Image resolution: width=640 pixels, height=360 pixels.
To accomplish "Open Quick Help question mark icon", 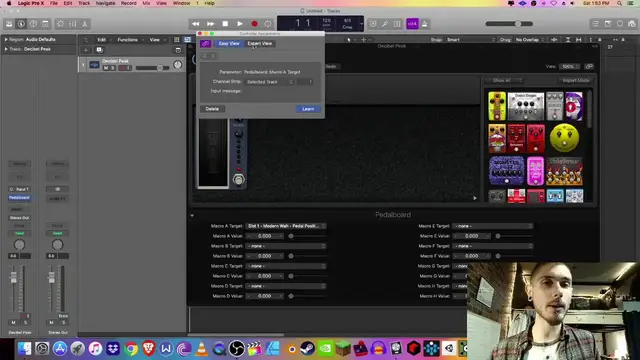I will click(33, 24).
